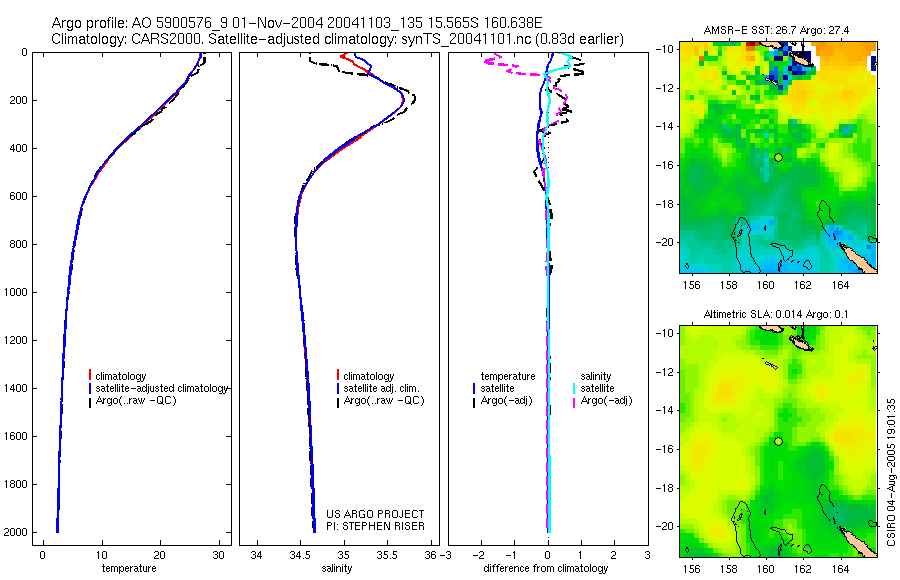The image size is (900, 580).
Task: Click the cyan salinity satellite legend marker
Action: (x=573, y=389)
